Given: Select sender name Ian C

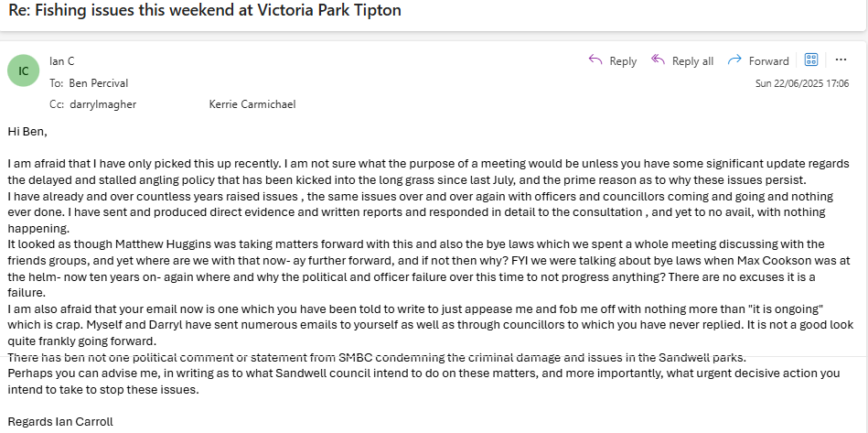Looking at the screenshot, I should tap(61, 60).
